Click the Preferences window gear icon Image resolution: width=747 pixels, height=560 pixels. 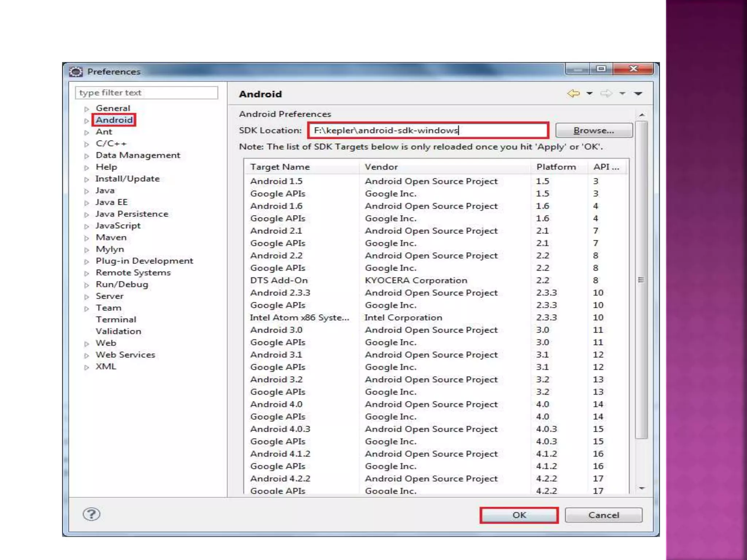[x=76, y=72]
